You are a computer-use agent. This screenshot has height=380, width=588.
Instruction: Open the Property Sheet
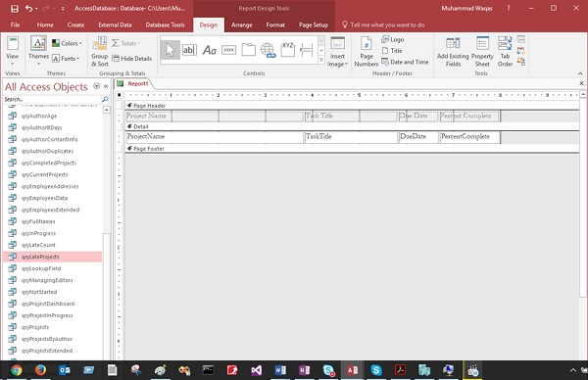(482, 52)
